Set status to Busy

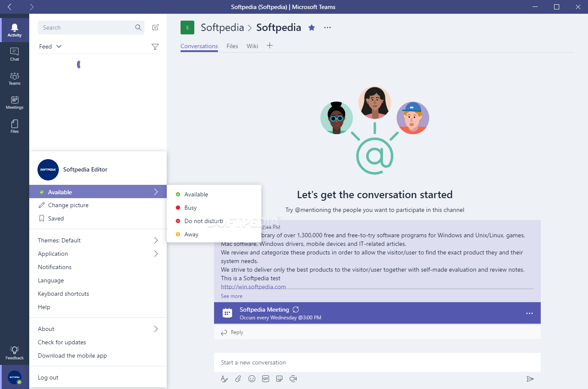(x=190, y=208)
